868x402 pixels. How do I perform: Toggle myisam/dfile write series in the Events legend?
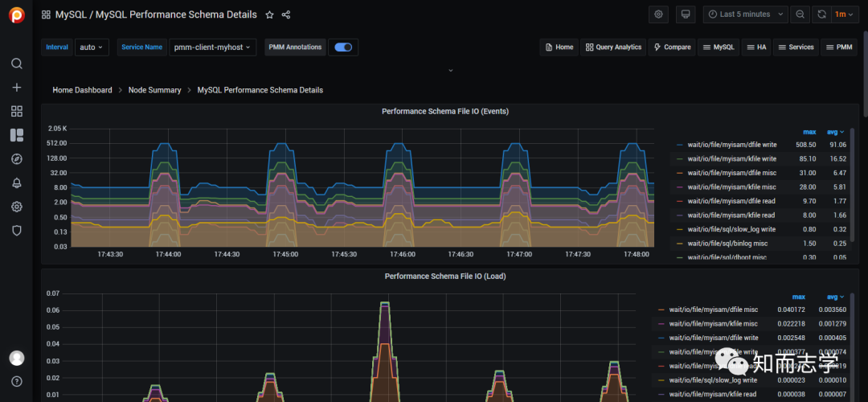point(732,145)
